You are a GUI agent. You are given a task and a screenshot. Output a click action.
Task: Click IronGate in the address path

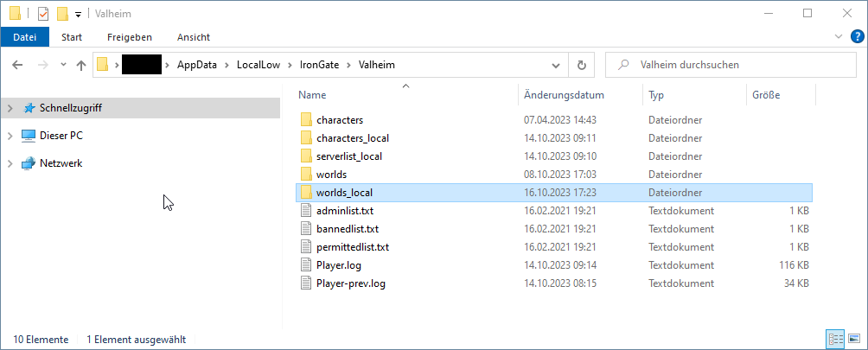[x=319, y=65]
